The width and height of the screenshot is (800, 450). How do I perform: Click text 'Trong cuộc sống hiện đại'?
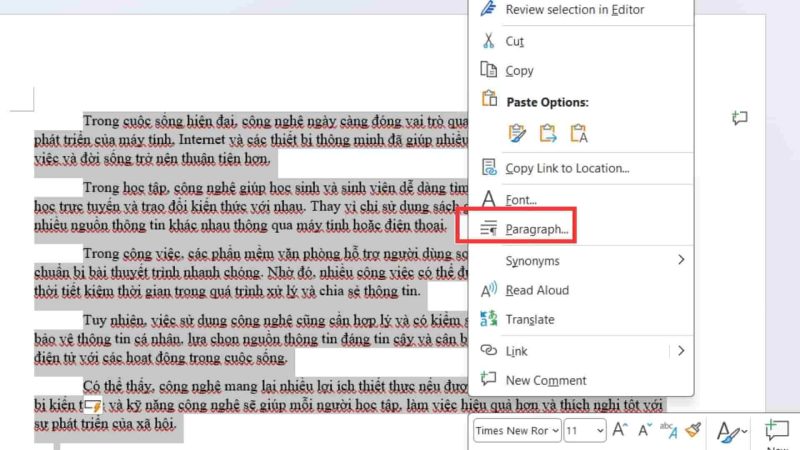click(x=160, y=121)
